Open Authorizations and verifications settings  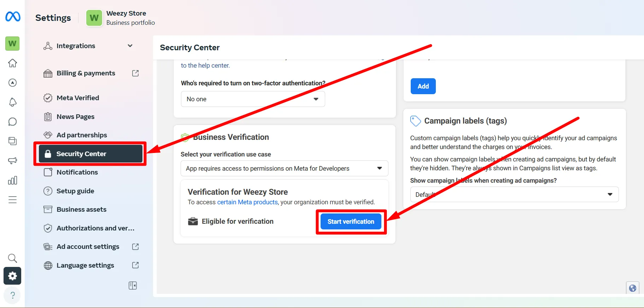point(95,228)
